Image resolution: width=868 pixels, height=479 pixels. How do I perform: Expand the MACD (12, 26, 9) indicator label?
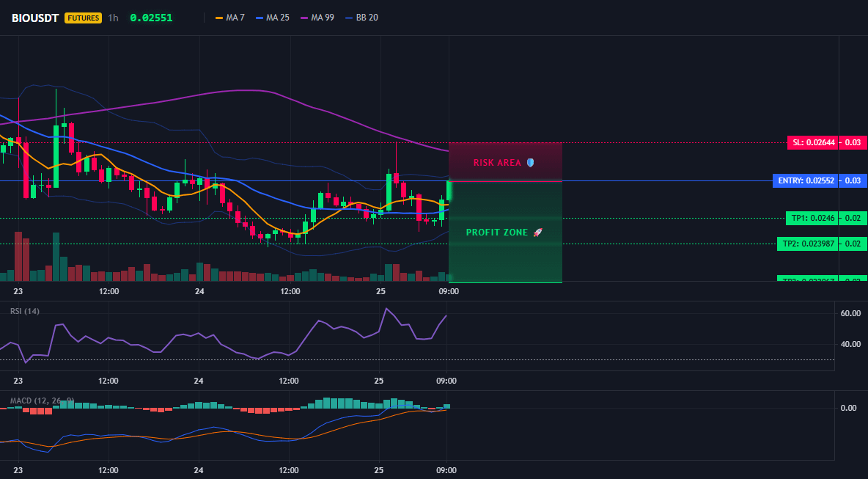[42, 401]
